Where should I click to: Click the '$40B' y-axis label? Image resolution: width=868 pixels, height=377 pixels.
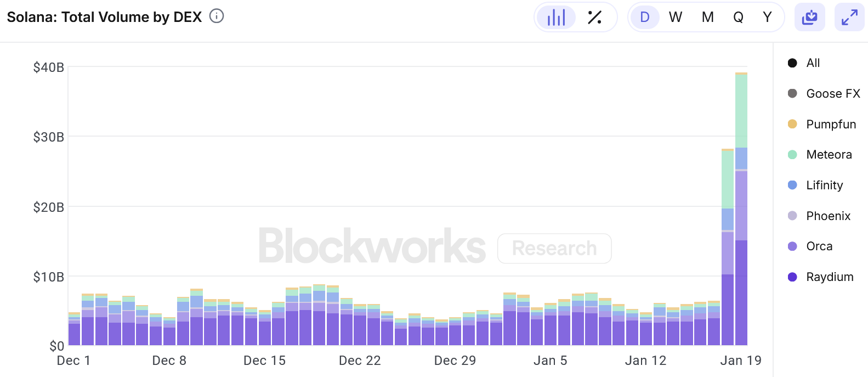pyautogui.click(x=49, y=67)
